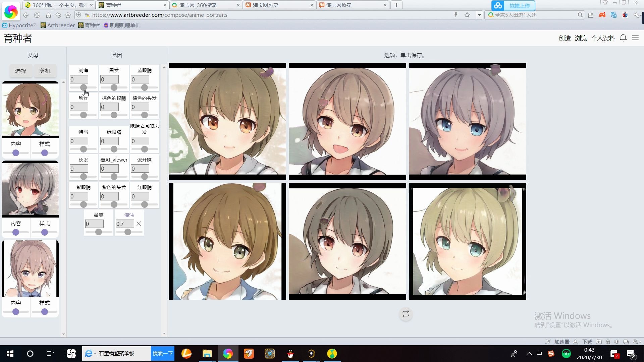Adjust the 微笑 smile slider
This screenshot has width=644, height=362.
[99, 232]
